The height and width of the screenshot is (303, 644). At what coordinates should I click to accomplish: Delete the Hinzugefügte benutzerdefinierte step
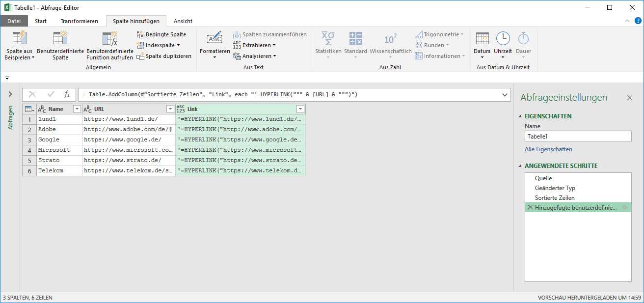click(530, 208)
